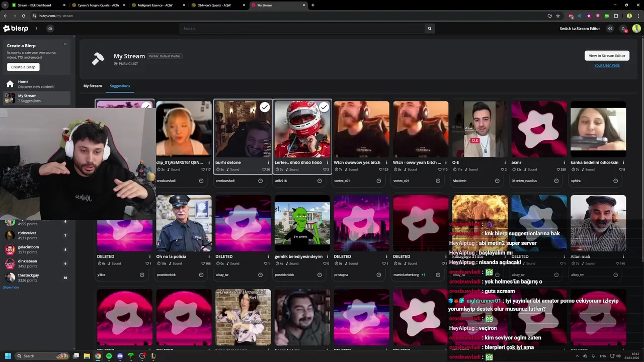Open a new browser tab
The width and height of the screenshot is (644, 362).
[313, 5]
